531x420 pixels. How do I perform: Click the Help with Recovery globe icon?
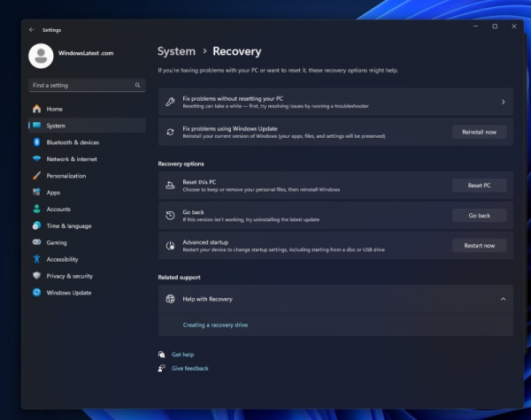click(x=170, y=299)
